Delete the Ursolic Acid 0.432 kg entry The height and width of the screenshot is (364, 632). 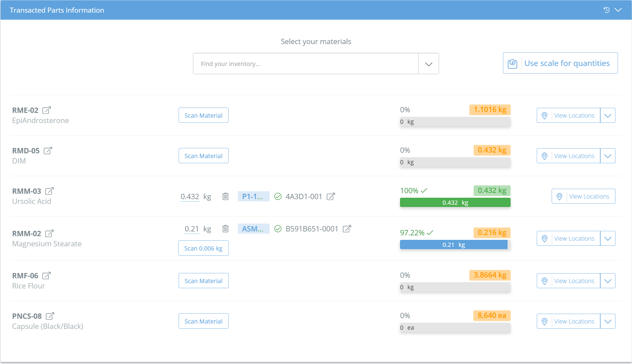coord(225,196)
